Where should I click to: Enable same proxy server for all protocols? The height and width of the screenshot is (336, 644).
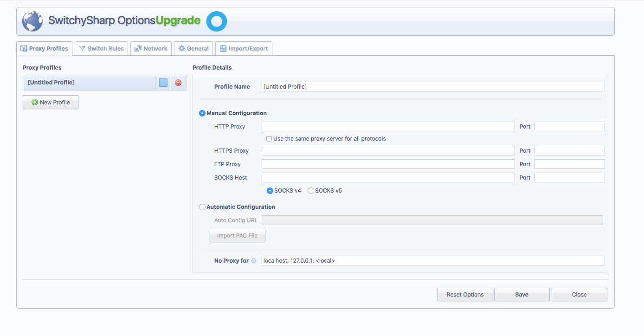click(269, 139)
